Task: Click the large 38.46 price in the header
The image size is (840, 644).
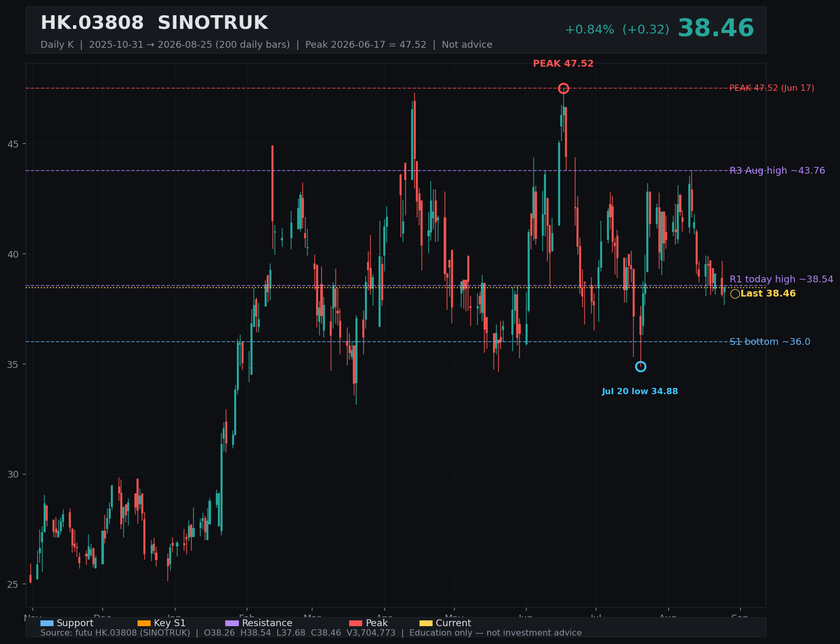Action: click(716, 28)
